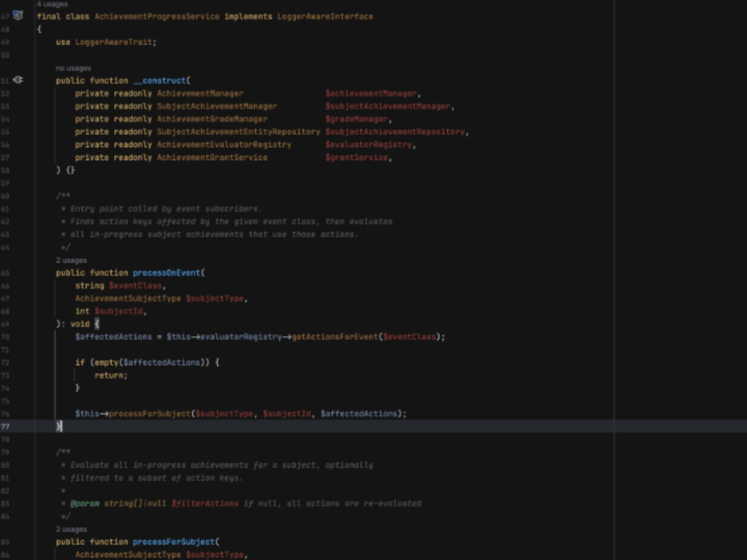Click the $affectedActions variable being assigned
Viewport: 747px width, 560px height.
click(114, 337)
